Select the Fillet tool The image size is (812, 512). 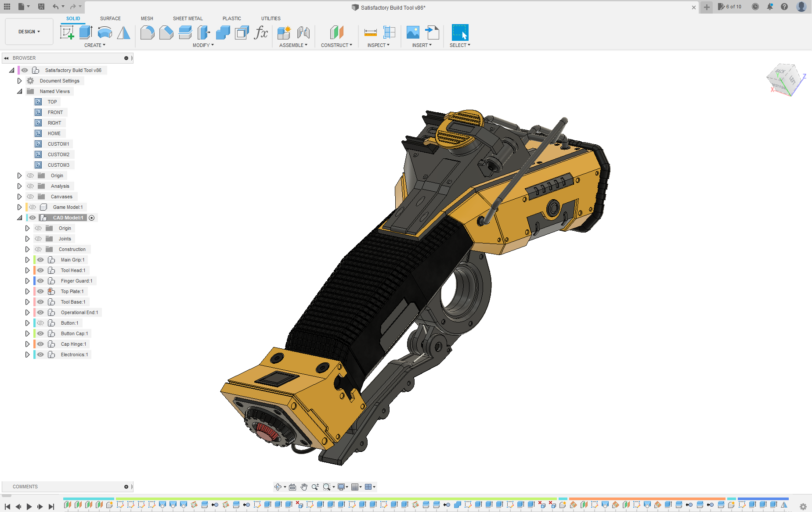(147, 32)
